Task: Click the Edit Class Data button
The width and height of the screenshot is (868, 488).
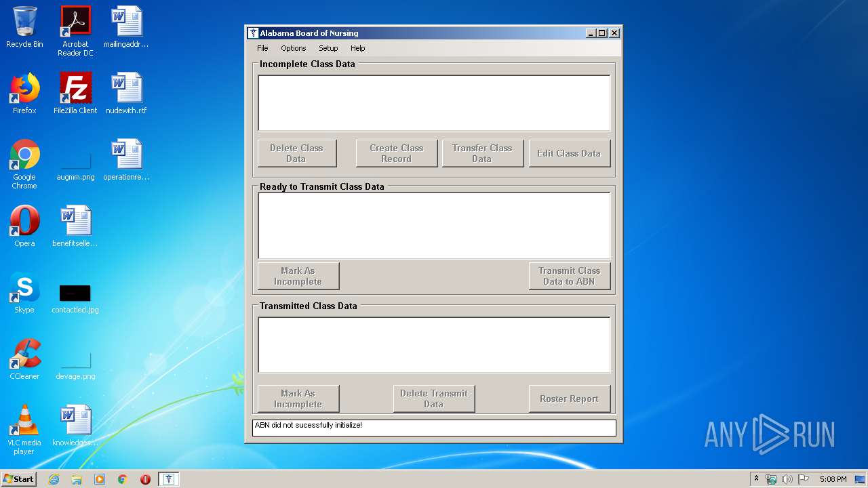Action: (570, 153)
